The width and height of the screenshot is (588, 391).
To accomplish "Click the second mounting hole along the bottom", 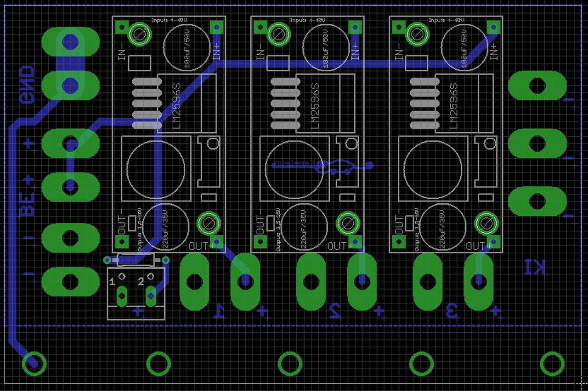I will click(159, 364).
